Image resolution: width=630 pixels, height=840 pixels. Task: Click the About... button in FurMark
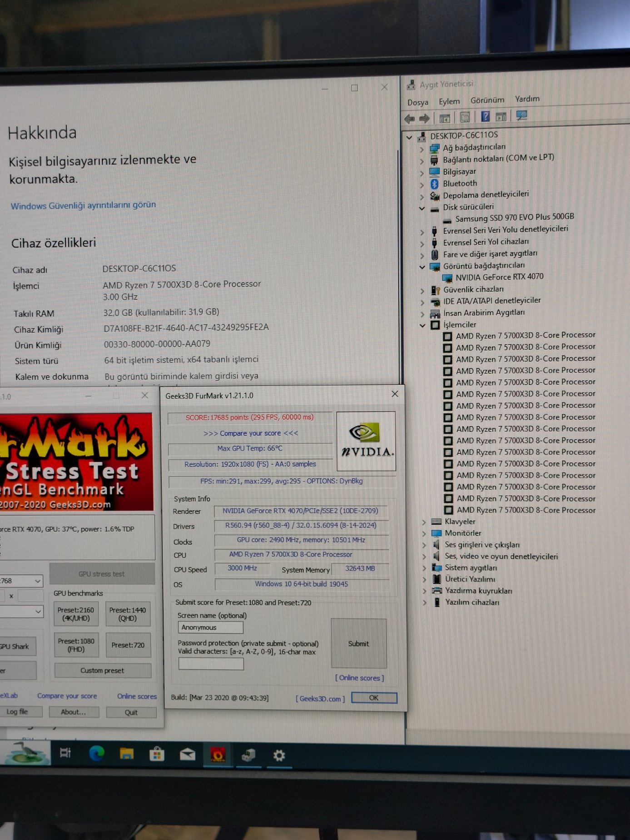pos(74,712)
